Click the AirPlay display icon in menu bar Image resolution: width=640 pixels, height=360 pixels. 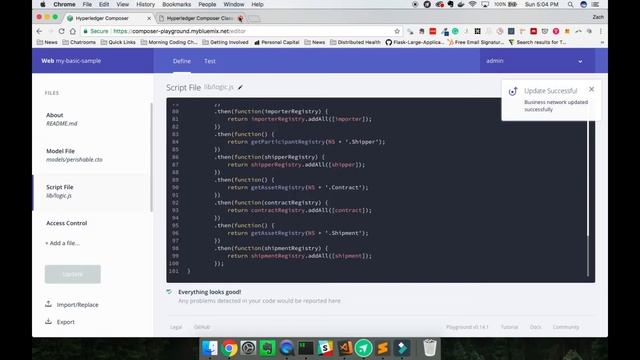click(485, 4)
